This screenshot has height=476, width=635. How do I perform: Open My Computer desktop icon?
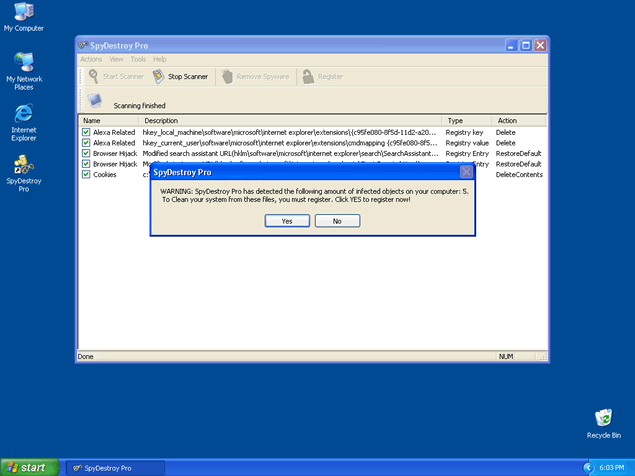(24, 13)
